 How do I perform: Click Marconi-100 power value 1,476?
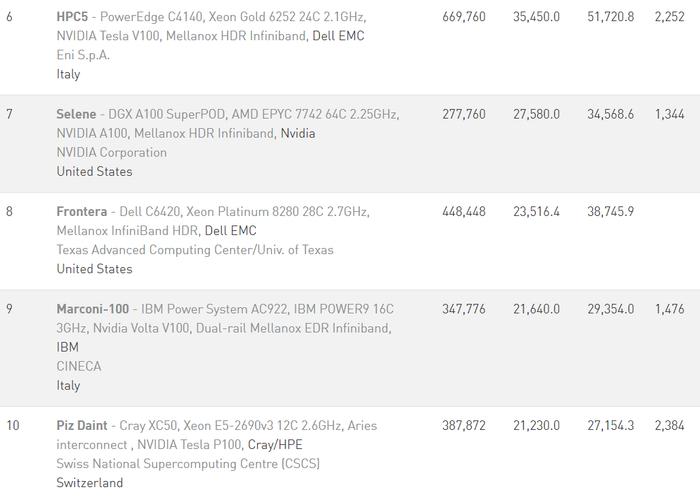[x=669, y=308]
